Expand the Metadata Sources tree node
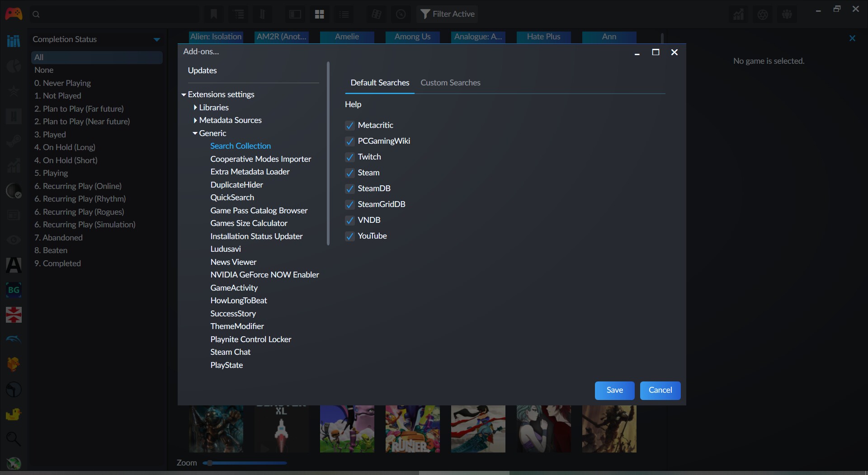This screenshot has height=475, width=868. click(195, 120)
